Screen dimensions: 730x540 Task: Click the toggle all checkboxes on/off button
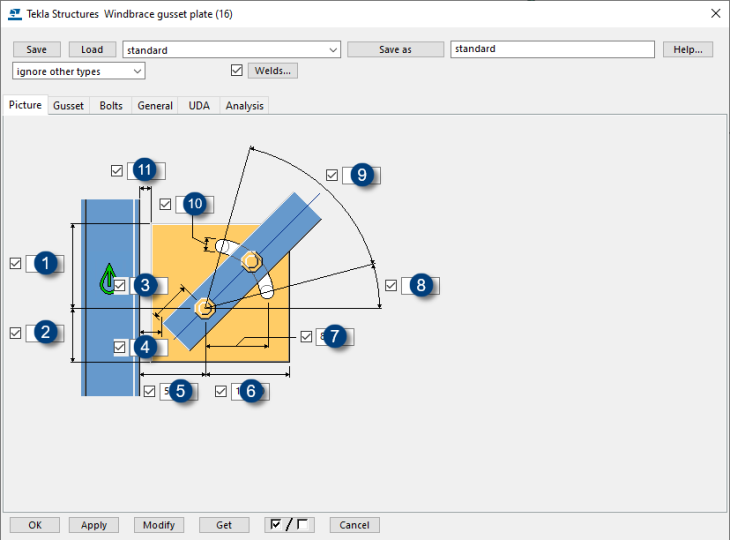[x=289, y=525]
